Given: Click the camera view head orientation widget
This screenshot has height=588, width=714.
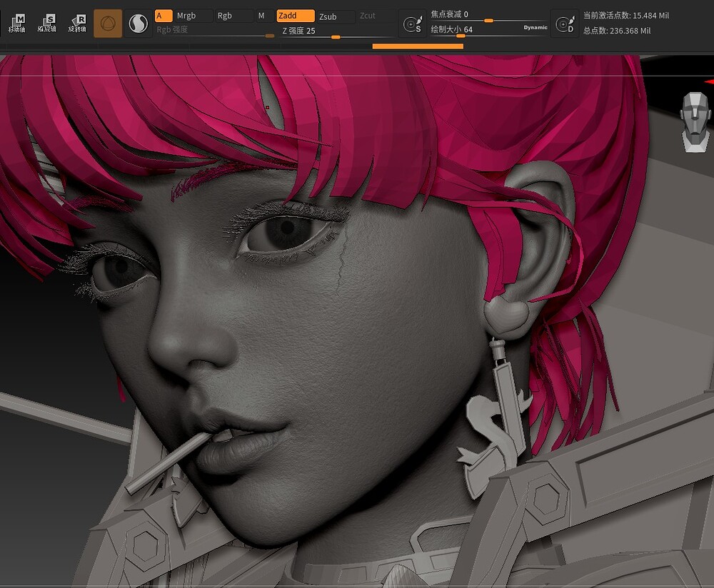Looking at the screenshot, I should pos(695,121).
